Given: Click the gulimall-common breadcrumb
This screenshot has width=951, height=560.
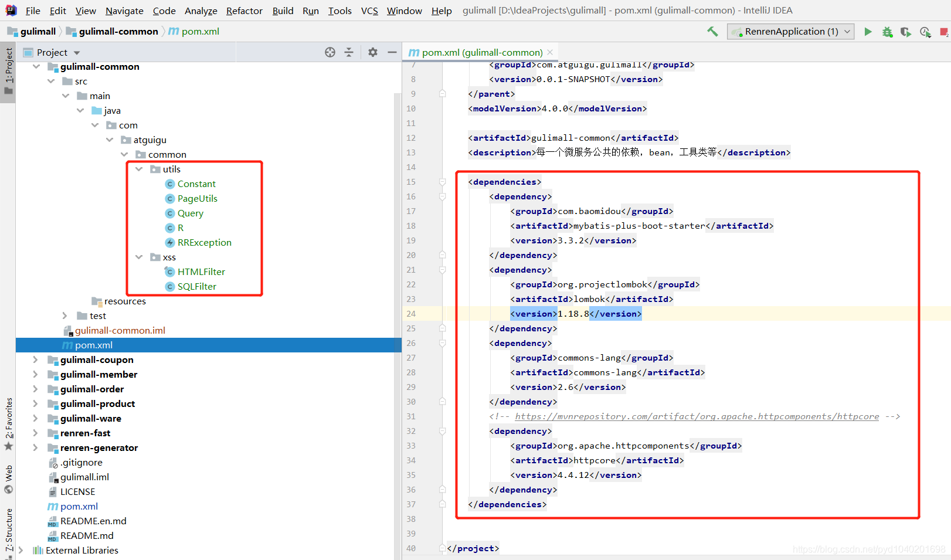Looking at the screenshot, I should 113,32.
